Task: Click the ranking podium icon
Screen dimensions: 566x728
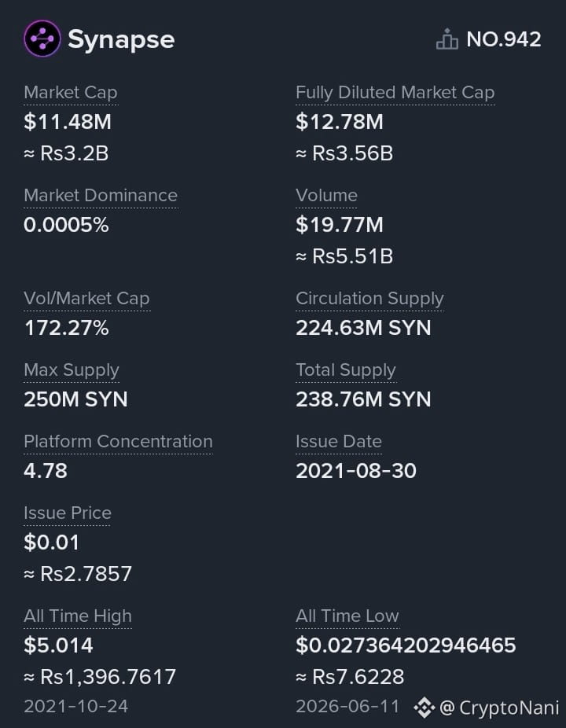Action: coord(447,39)
